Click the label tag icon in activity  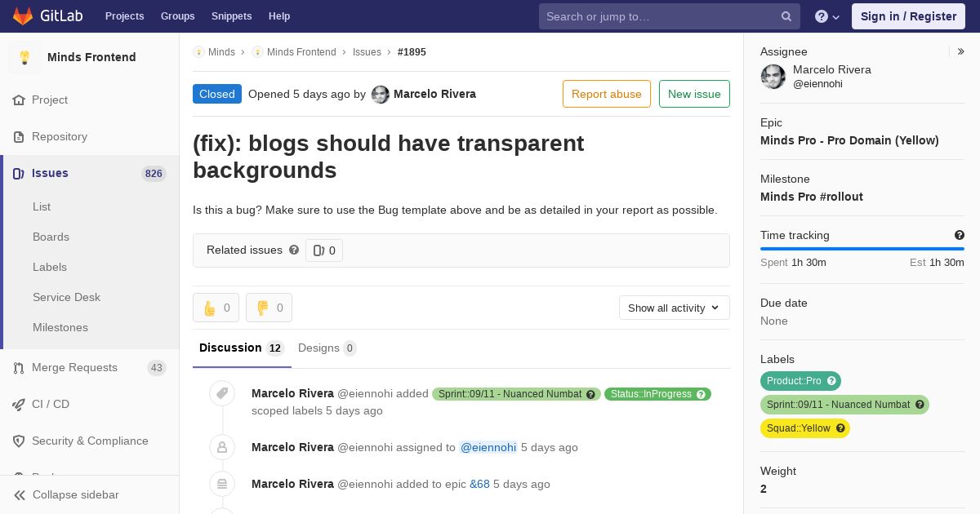(x=222, y=394)
